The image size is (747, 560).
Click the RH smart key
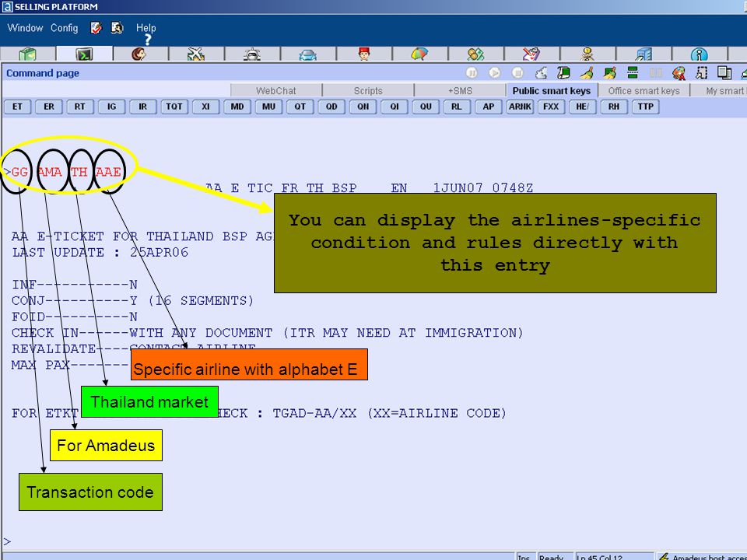[614, 107]
